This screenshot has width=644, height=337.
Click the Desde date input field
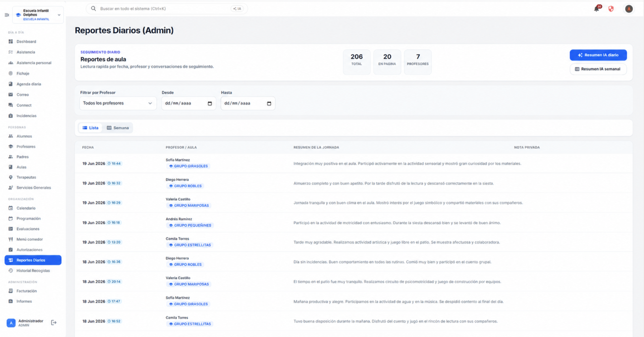(x=189, y=103)
